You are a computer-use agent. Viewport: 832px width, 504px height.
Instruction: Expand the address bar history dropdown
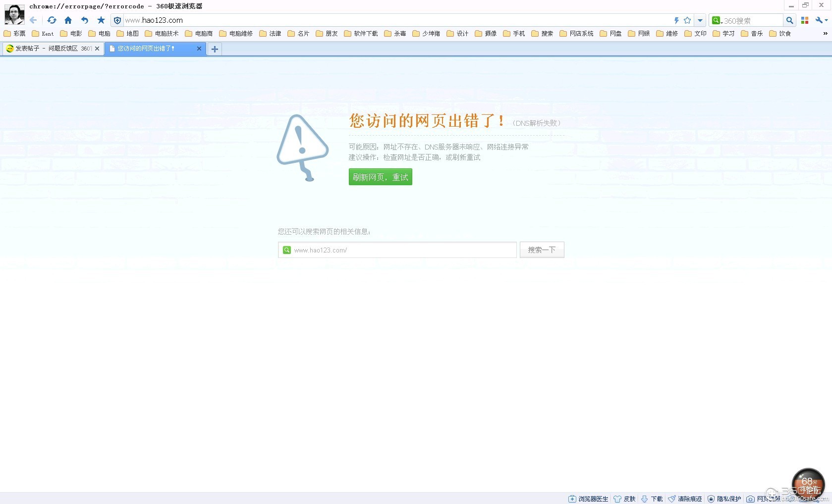tap(700, 20)
